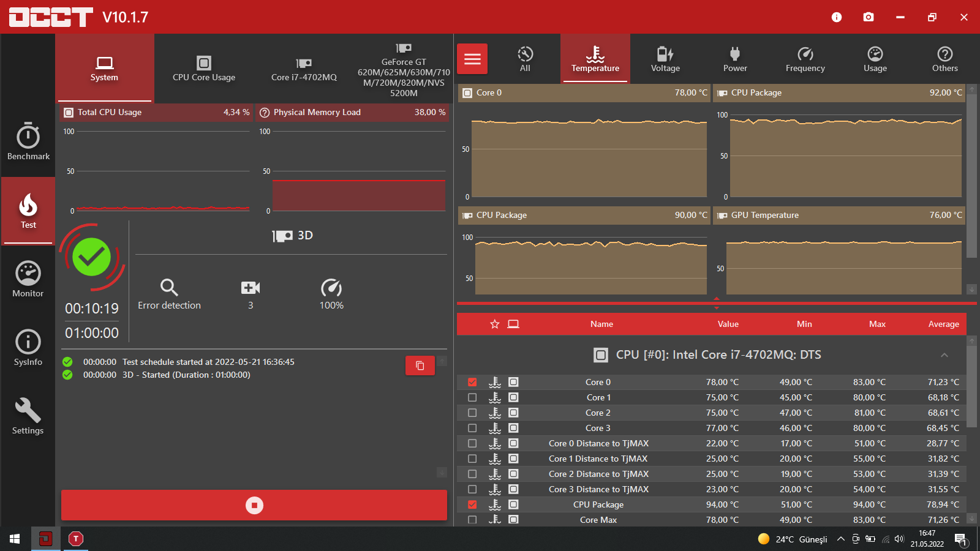Click the thermometer icon in Core 2 Distance to TjMAX row
The height and width of the screenshot is (551, 980).
tap(495, 474)
